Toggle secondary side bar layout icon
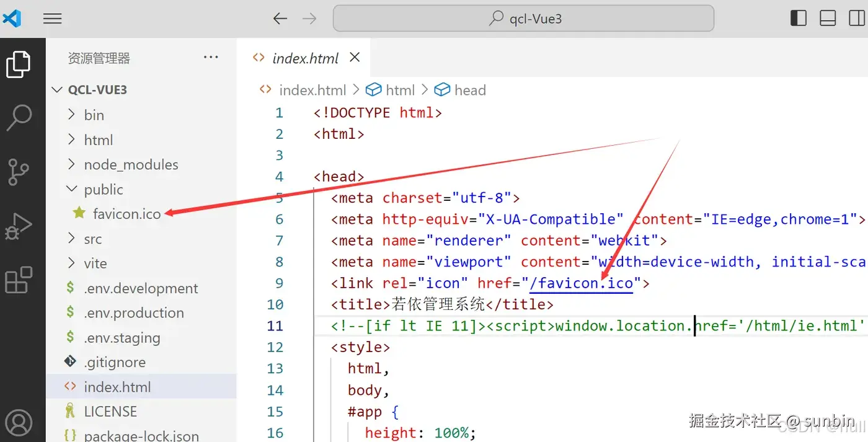 (858, 19)
